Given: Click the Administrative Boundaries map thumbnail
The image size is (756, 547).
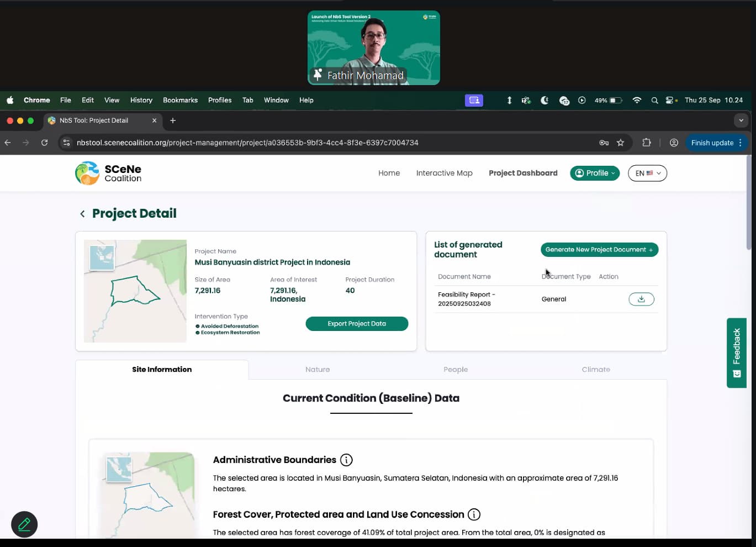Looking at the screenshot, I should pos(146,495).
